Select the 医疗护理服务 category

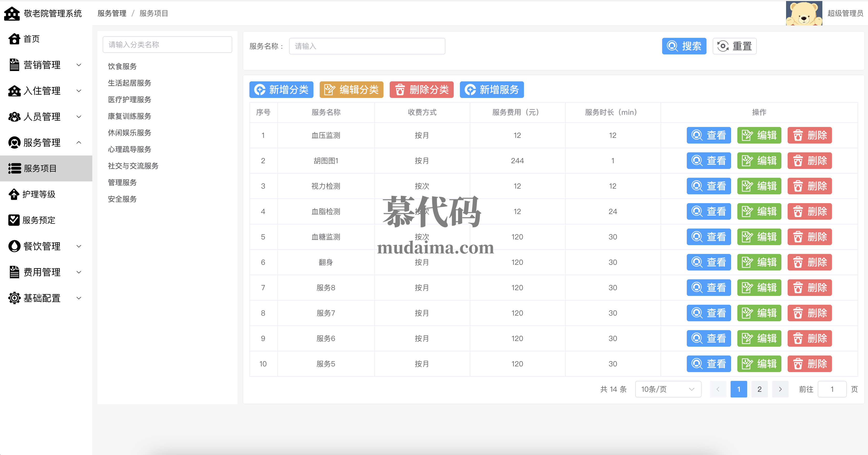[x=129, y=100]
